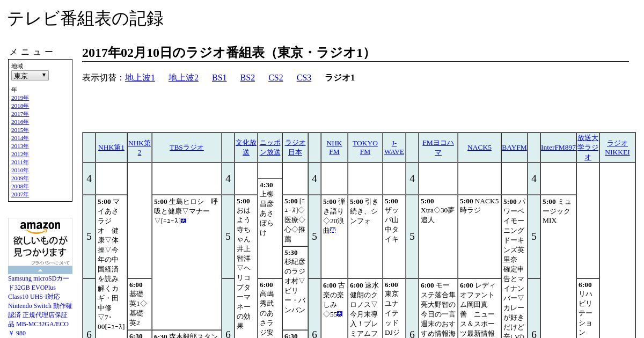
Task: Open the TOKYO FM station link
Action: point(365,148)
